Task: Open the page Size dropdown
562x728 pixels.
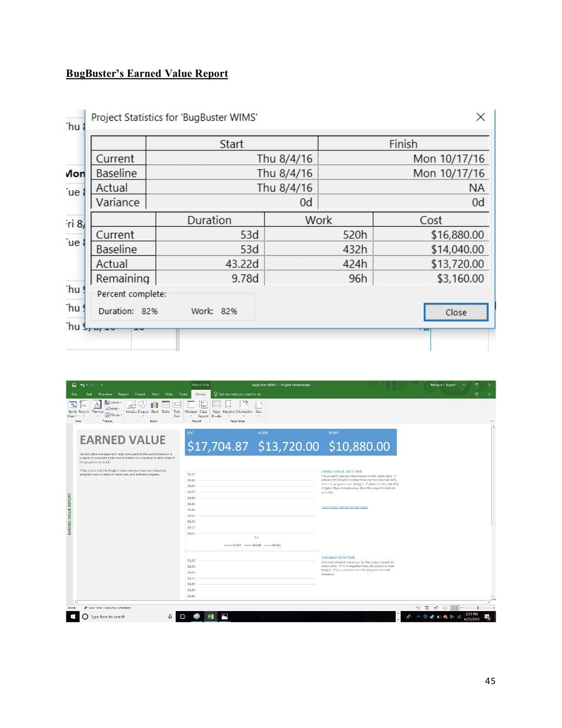Action: (258, 408)
